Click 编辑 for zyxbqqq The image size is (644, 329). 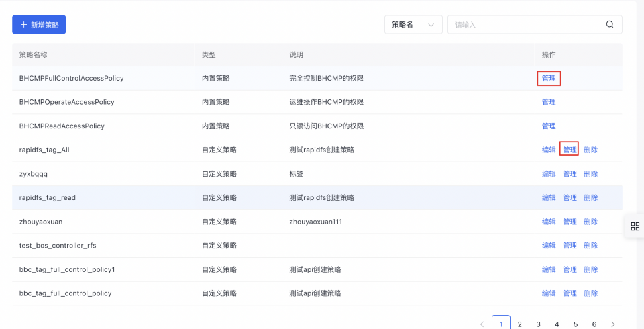(x=549, y=173)
